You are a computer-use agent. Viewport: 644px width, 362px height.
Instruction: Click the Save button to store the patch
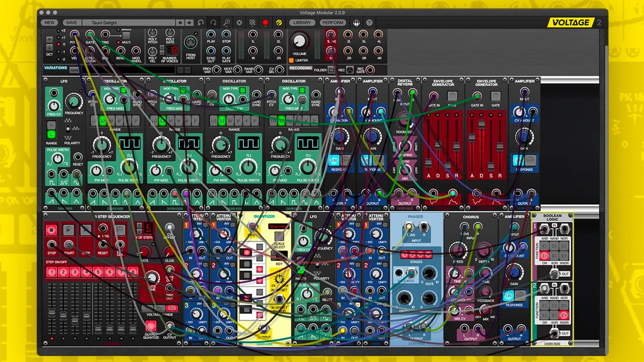(71, 22)
